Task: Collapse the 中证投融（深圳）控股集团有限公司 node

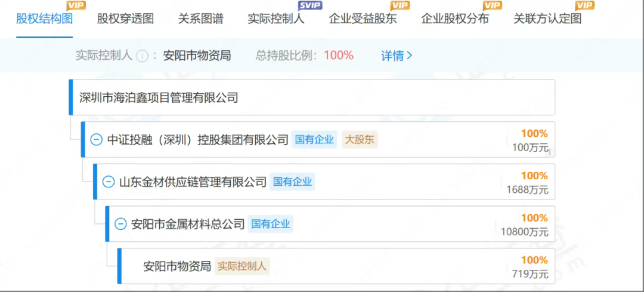Action: coord(96,140)
